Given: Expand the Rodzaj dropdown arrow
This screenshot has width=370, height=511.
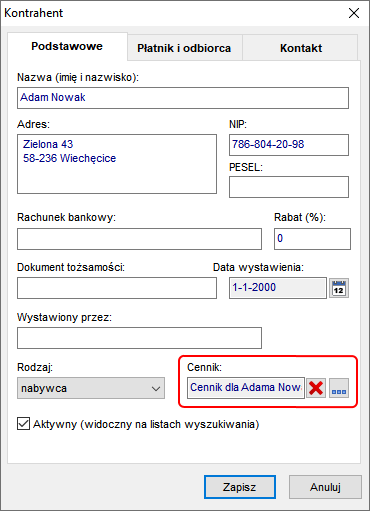Looking at the screenshot, I should point(156,388).
